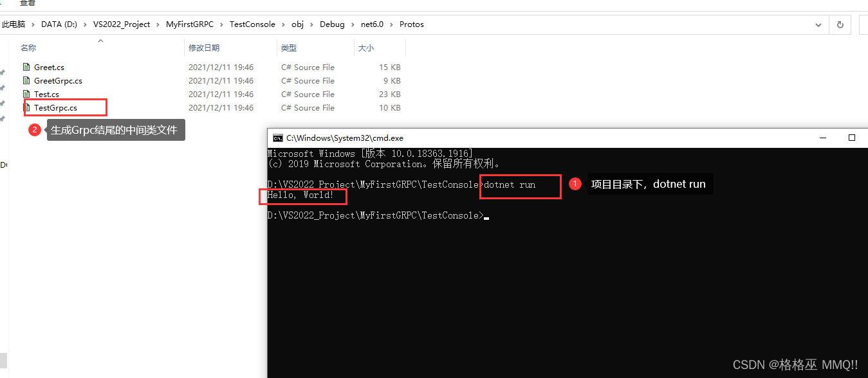Select the Greet.cs file name
The height and width of the screenshot is (378, 868).
click(x=50, y=67)
